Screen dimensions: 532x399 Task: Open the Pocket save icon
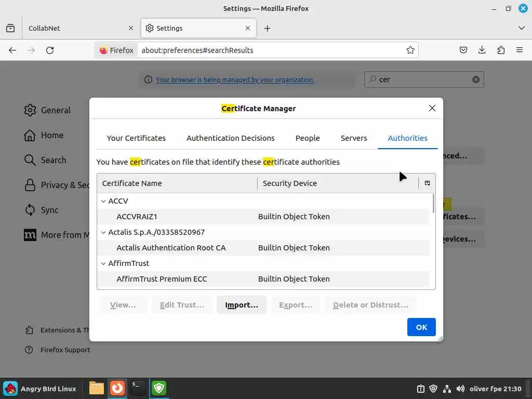tap(463, 50)
